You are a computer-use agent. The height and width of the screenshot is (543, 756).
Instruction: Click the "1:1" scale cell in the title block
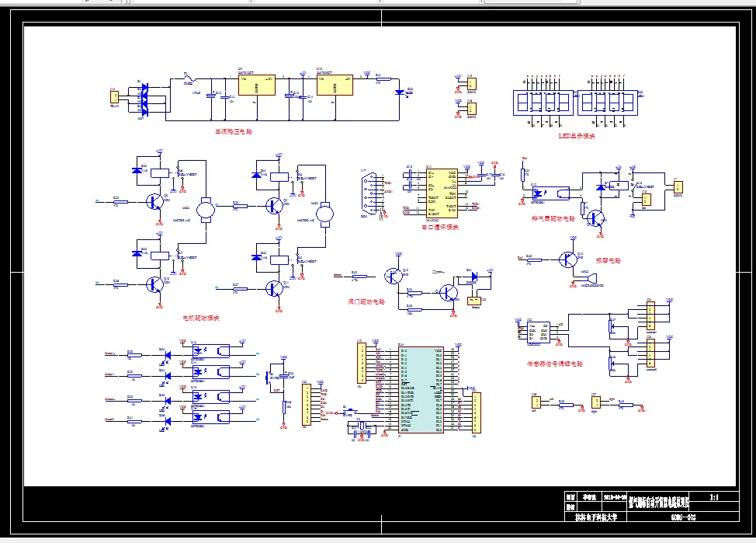(715, 497)
